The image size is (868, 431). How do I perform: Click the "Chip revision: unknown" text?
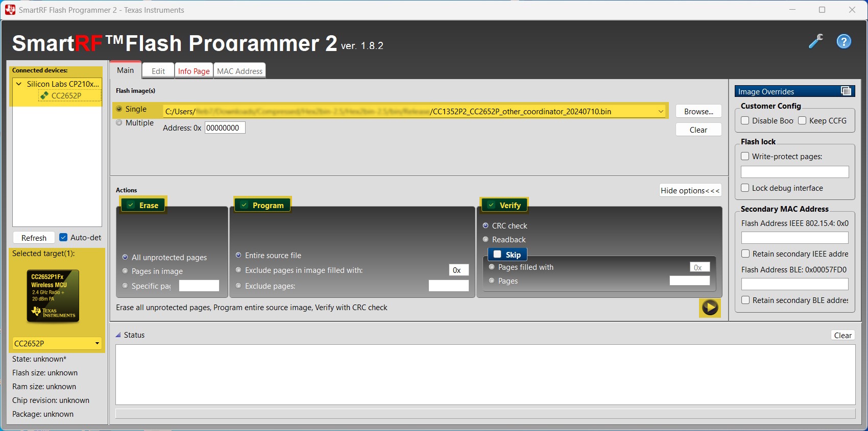(51, 400)
